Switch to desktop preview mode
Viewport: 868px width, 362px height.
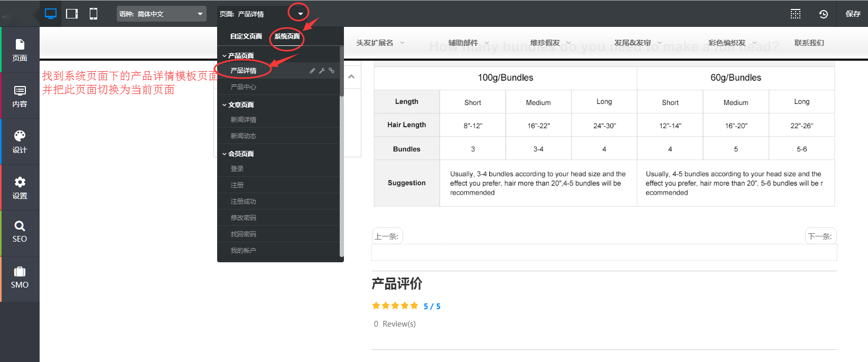pyautogui.click(x=51, y=14)
